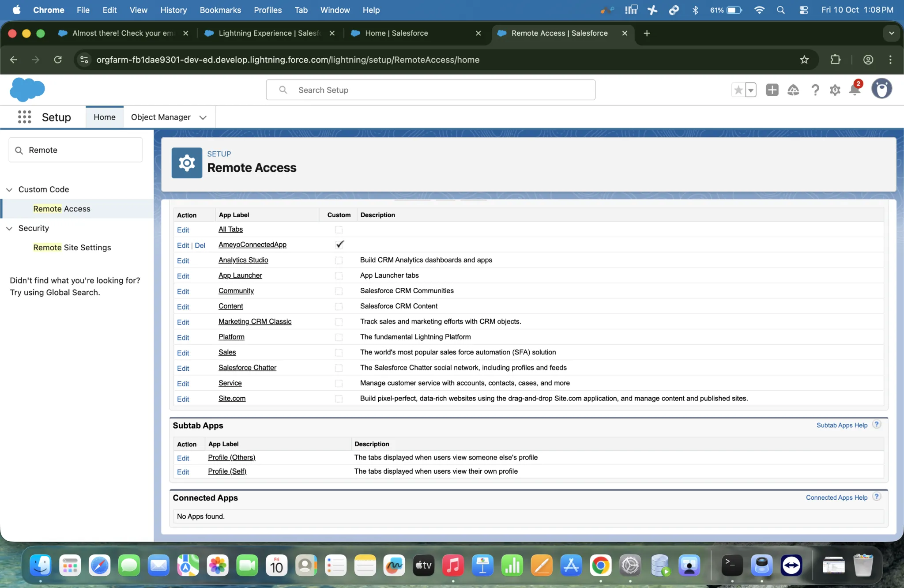
Task: Bookmark this page with Chrome star
Action: click(x=804, y=60)
